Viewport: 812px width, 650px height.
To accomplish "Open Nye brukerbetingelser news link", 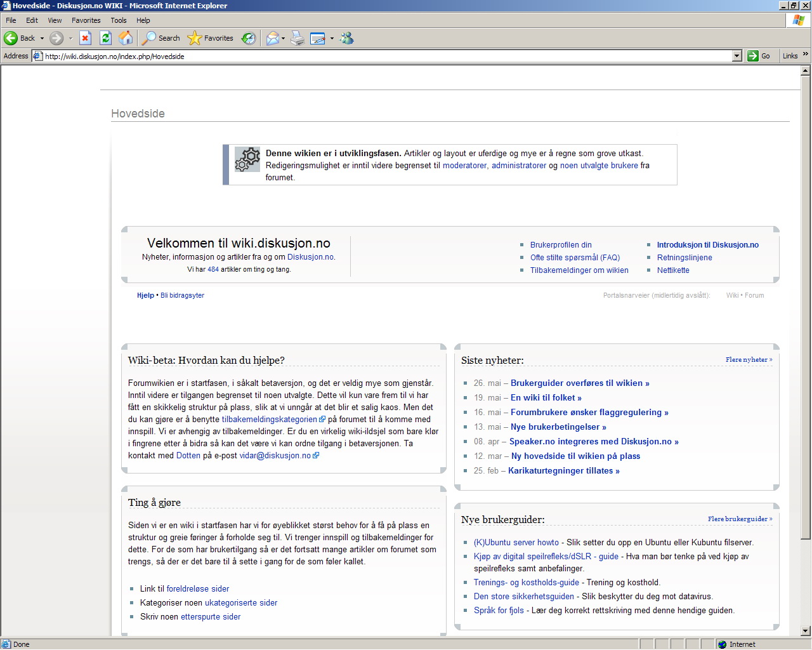I will (558, 427).
